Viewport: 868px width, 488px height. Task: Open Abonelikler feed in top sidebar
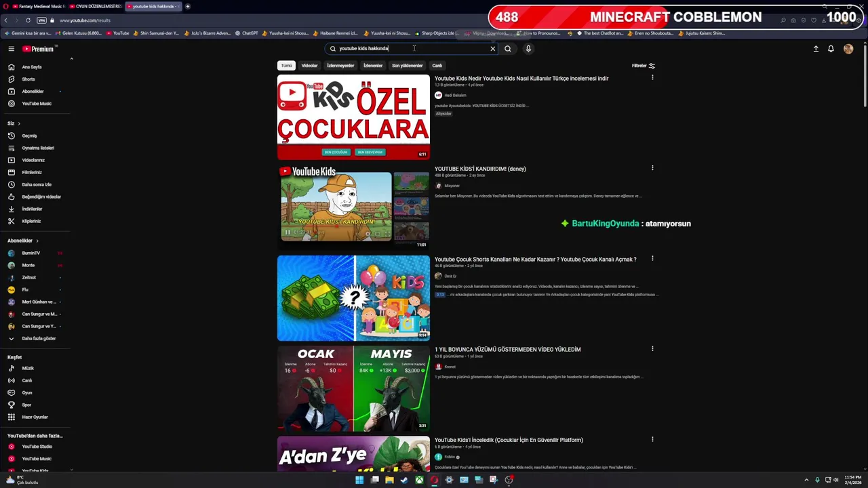33,91
